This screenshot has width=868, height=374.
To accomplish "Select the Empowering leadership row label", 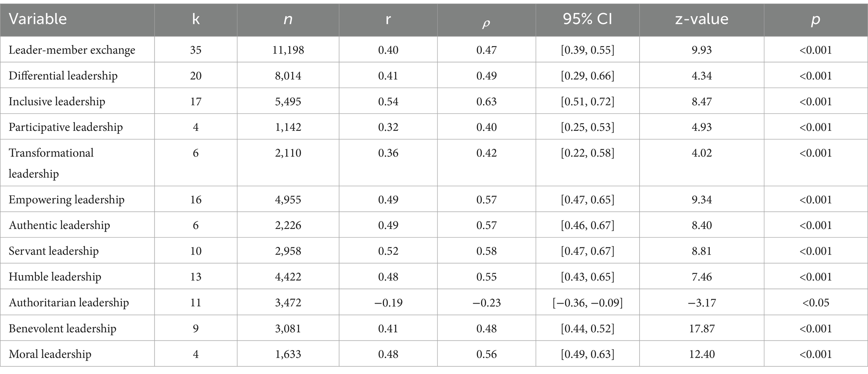I will pos(66,200).
